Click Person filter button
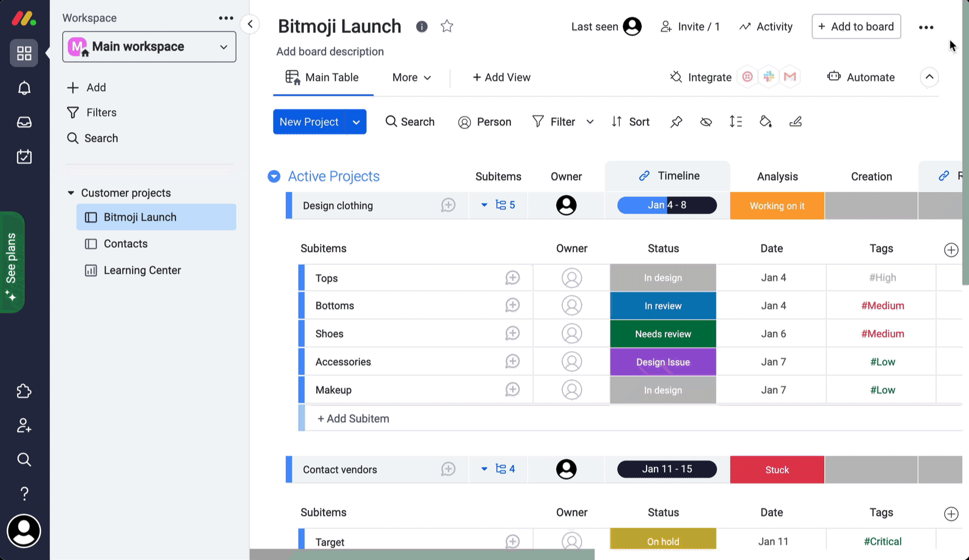969x560 pixels. [484, 122]
